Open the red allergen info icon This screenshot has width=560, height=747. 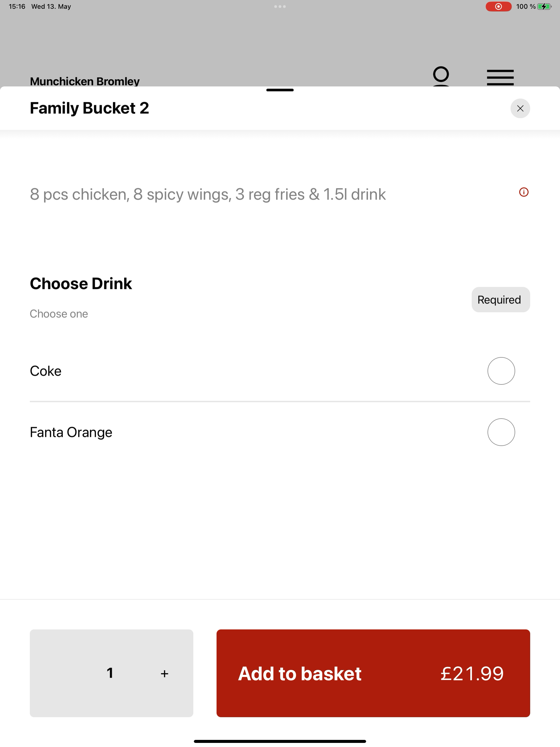[x=524, y=192]
